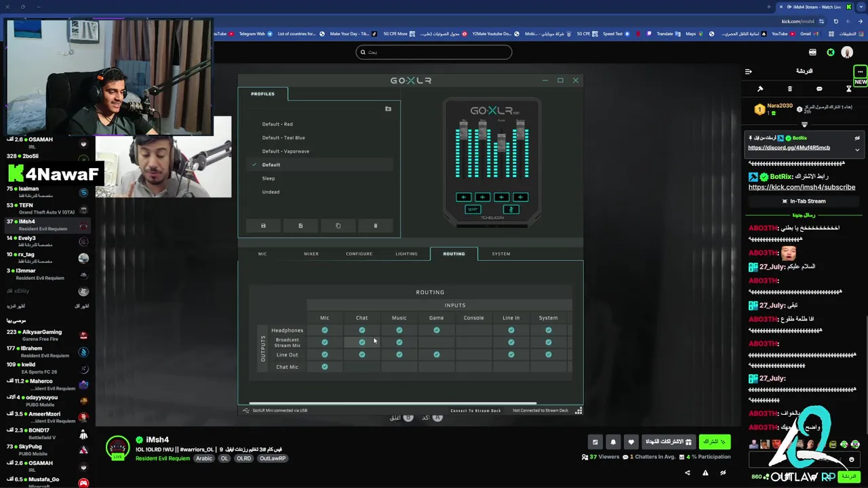Click the chat speech bubble icon

click(819, 89)
